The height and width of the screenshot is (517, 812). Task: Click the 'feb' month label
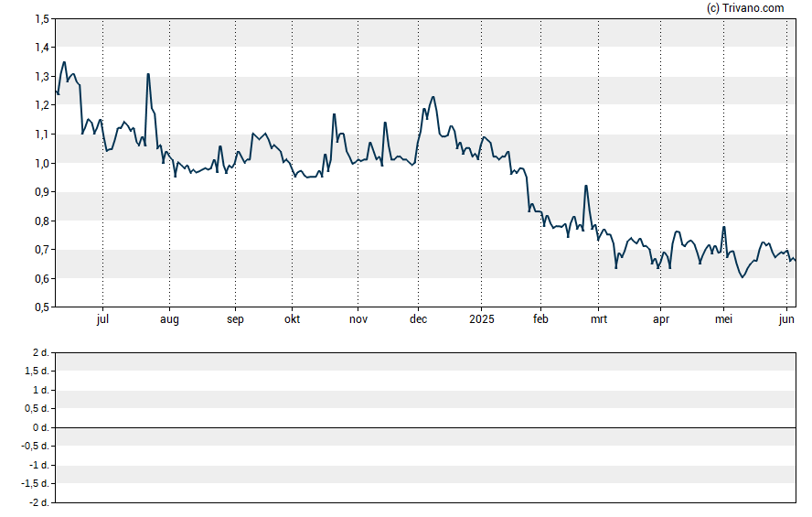point(540,319)
